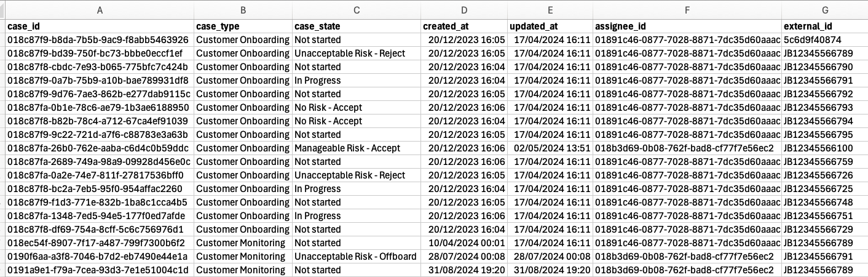Click the case_state header cell

(317, 26)
